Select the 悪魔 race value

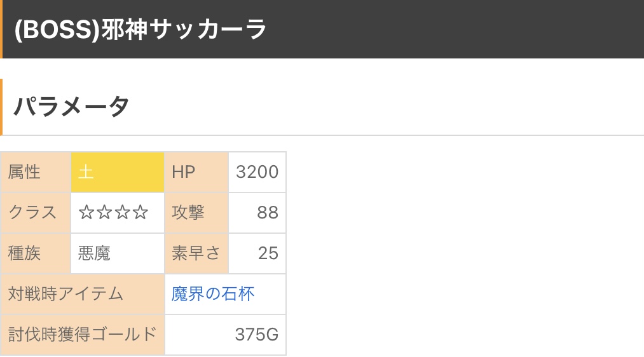click(x=95, y=253)
